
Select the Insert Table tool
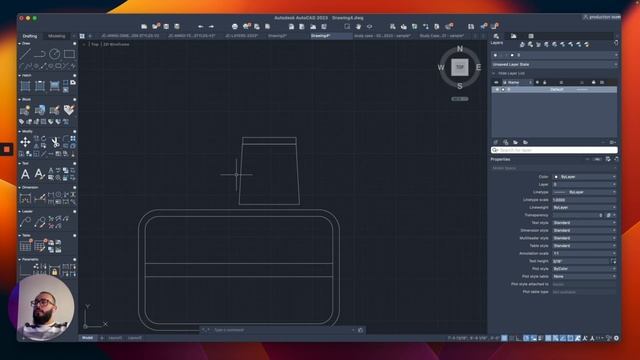[25, 246]
